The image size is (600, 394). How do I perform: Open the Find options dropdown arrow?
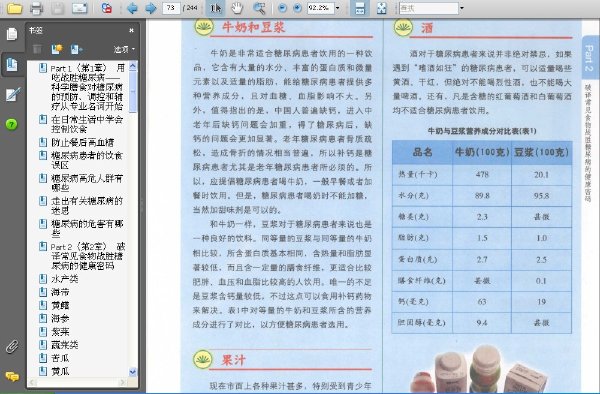click(x=462, y=8)
